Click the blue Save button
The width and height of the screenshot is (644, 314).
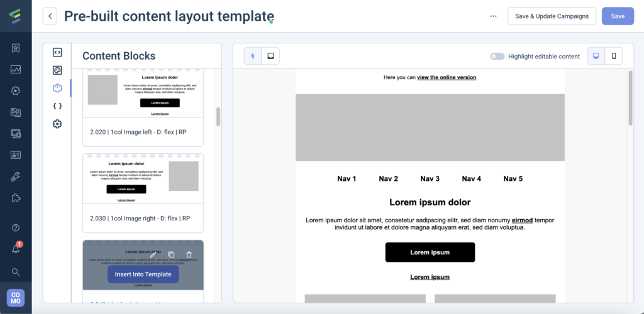click(618, 16)
